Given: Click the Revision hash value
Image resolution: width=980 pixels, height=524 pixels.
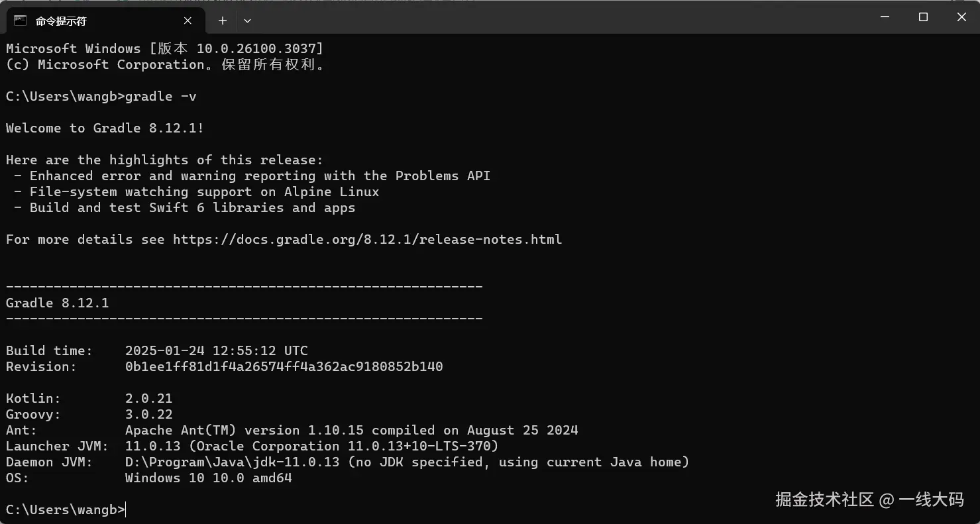Looking at the screenshot, I should pos(284,366).
